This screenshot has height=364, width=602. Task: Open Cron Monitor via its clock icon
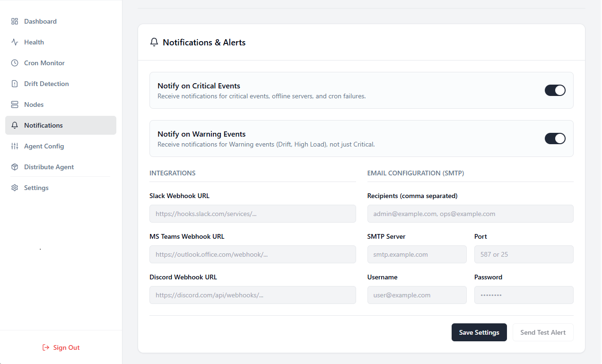15,62
